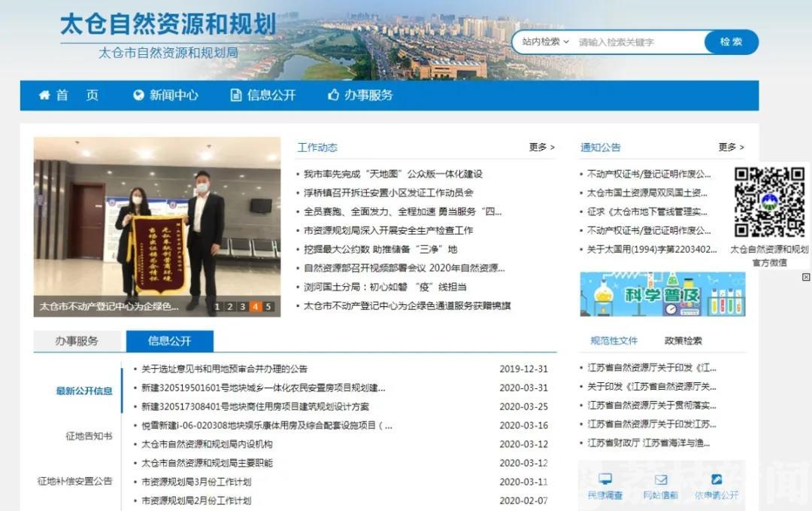Select the 规范性文件 tab
This screenshot has width=812, height=511.
(614, 340)
